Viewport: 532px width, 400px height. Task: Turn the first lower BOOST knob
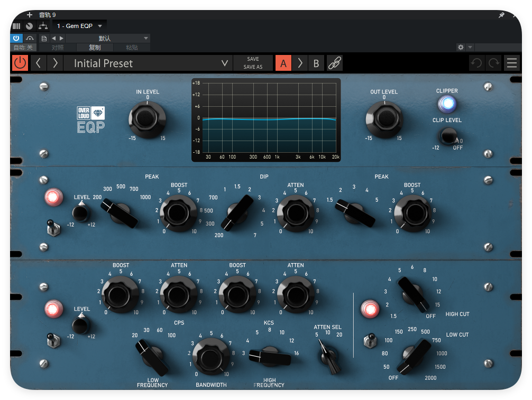point(120,294)
